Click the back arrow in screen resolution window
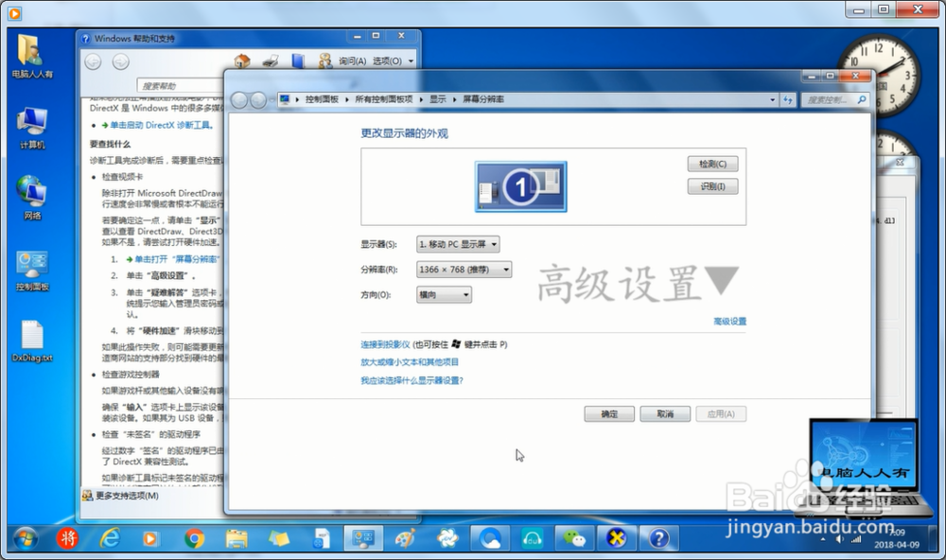The width and height of the screenshot is (946, 560). (x=239, y=99)
